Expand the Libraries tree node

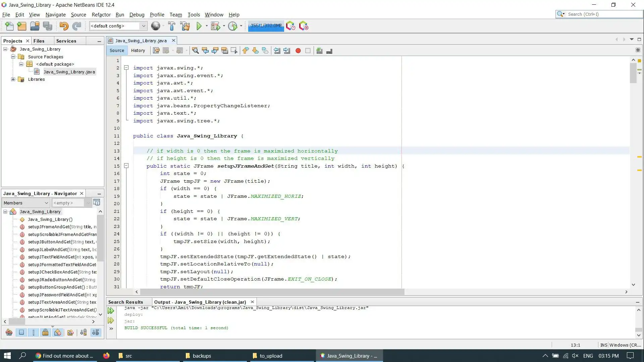[x=13, y=79]
